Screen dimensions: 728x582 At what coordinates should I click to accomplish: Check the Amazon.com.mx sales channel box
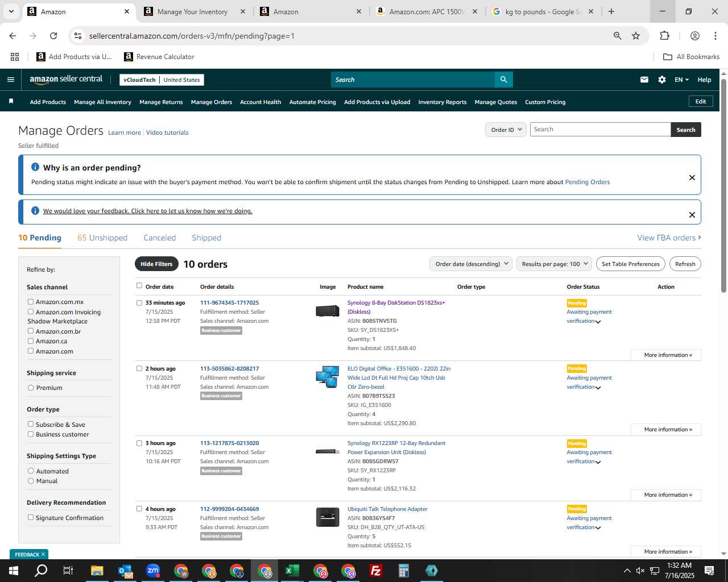tap(31, 302)
